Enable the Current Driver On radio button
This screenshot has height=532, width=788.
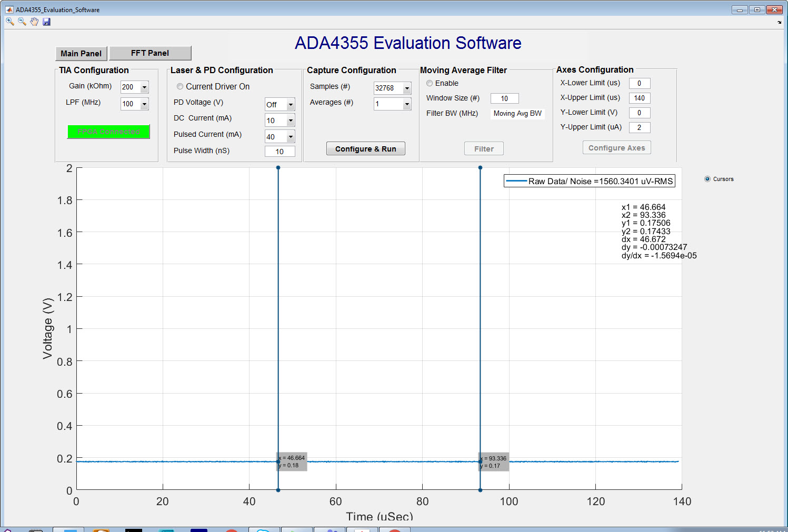pos(179,86)
